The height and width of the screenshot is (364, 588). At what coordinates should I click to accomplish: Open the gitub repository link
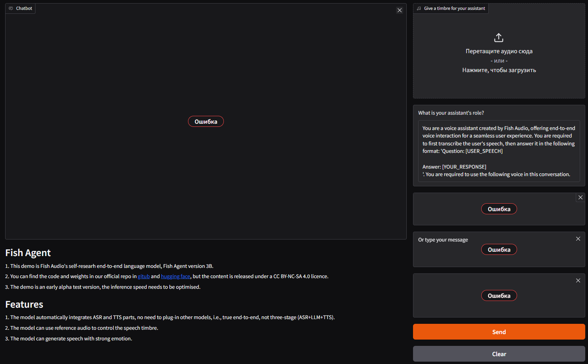(x=143, y=277)
